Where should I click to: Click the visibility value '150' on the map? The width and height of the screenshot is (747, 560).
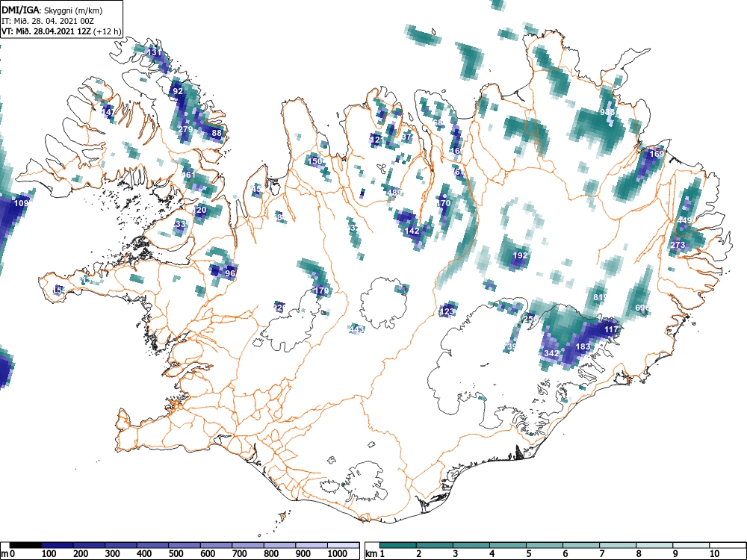pyautogui.click(x=315, y=161)
